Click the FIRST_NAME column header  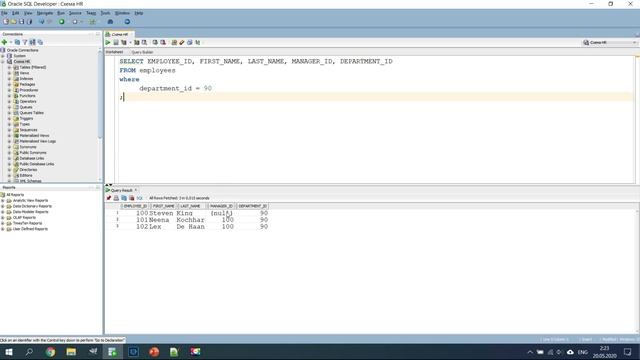(x=164, y=206)
